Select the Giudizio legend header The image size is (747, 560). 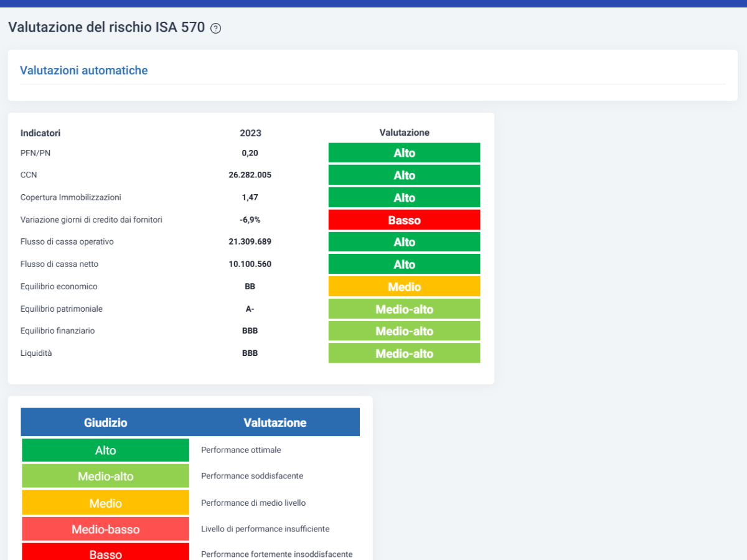[x=106, y=422]
